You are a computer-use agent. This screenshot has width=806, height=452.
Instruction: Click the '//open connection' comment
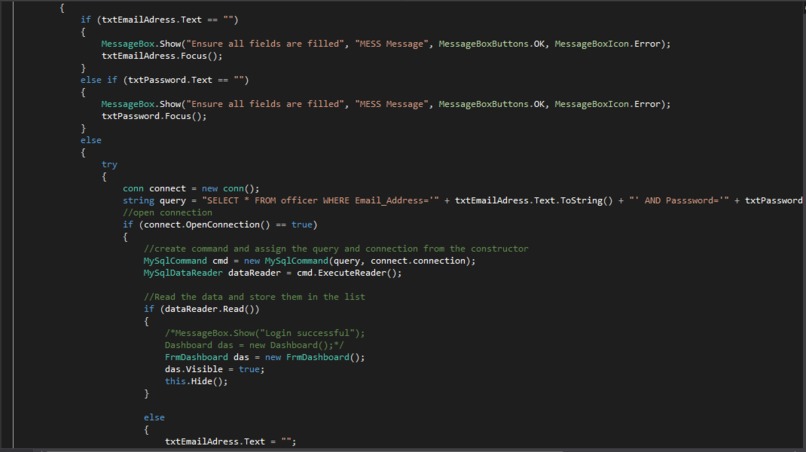(167, 212)
